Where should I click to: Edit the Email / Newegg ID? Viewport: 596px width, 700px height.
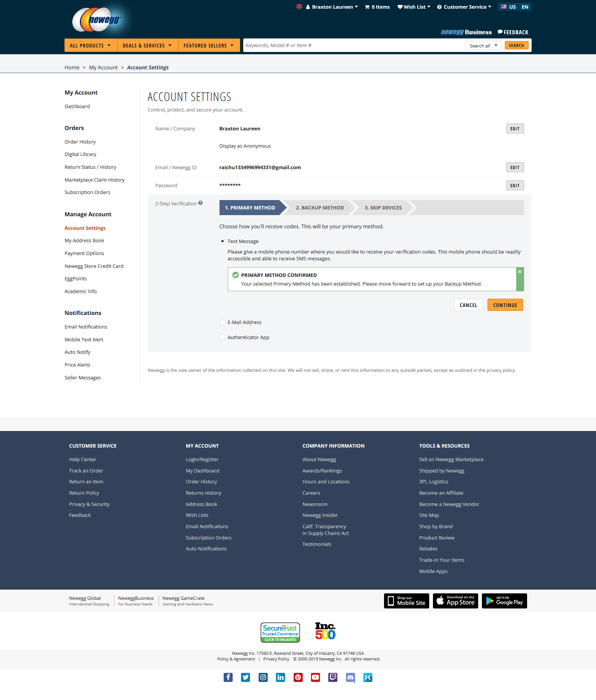[515, 168]
